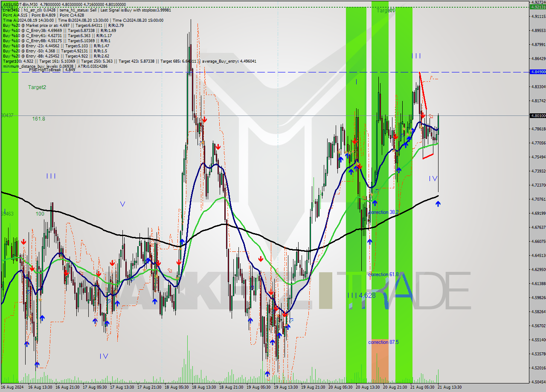Click the '100' Fibonacci level label

coord(40,213)
